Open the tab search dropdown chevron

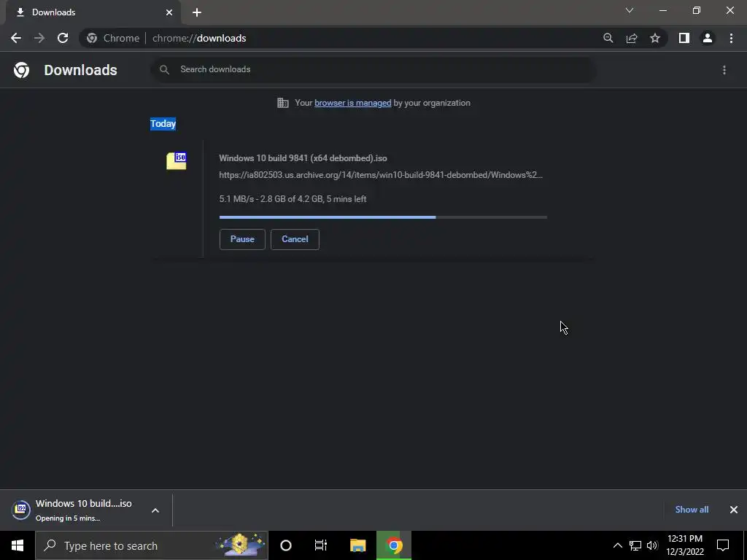[x=630, y=10]
